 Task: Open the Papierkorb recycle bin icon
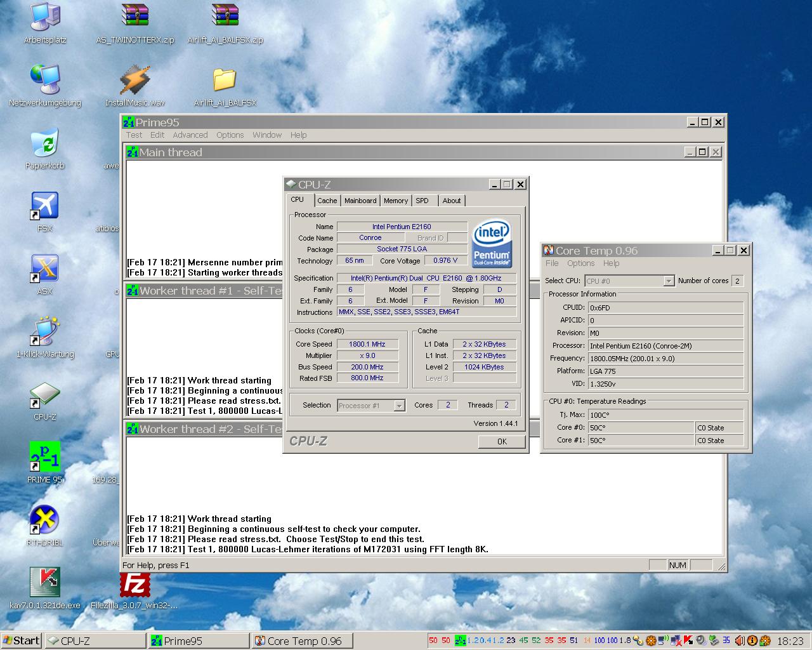[45, 143]
